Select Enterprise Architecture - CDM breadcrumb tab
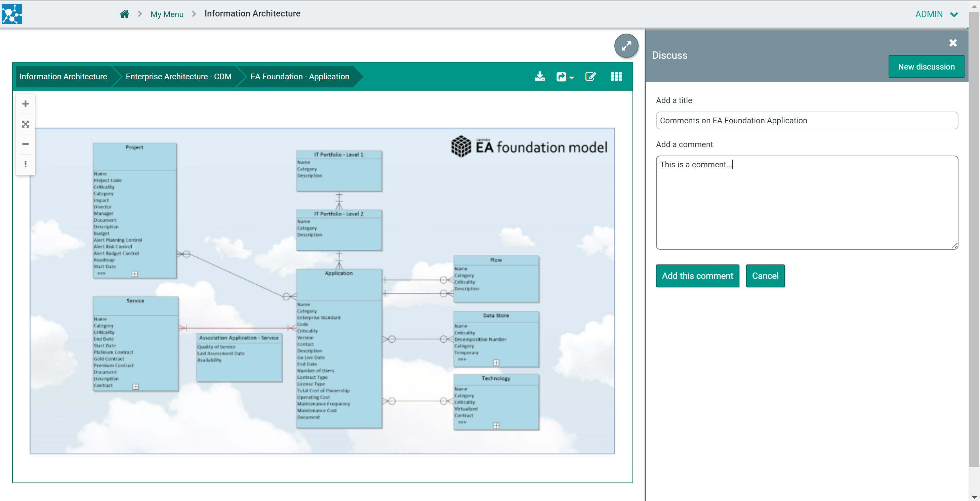 pos(178,77)
